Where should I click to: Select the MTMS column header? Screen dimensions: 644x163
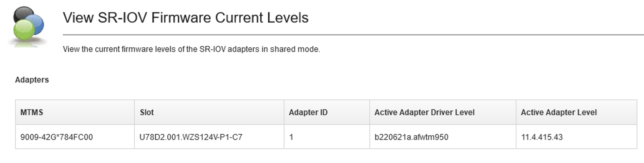tap(75, 112)
